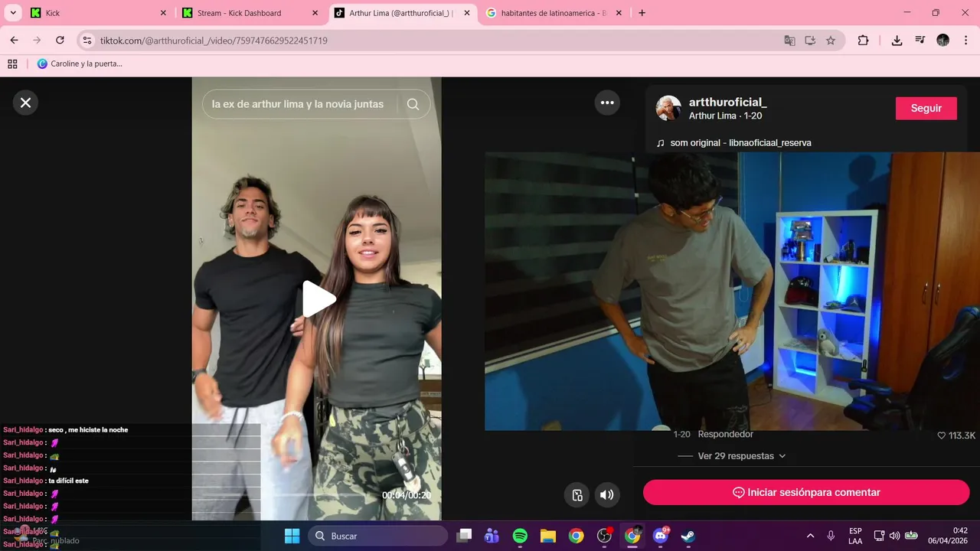Viewport: 980px width, 551px height.
Task: Open Chrome downloads
Action: (x=897, y=41)
